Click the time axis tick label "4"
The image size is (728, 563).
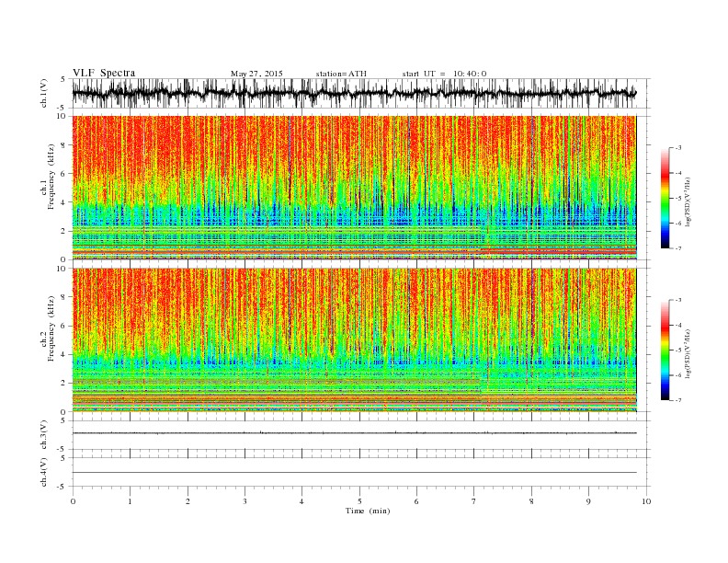[x=301, y=501]
